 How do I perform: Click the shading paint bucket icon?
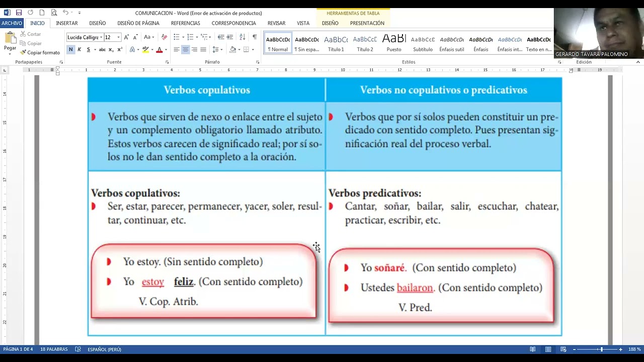(232, 50)
